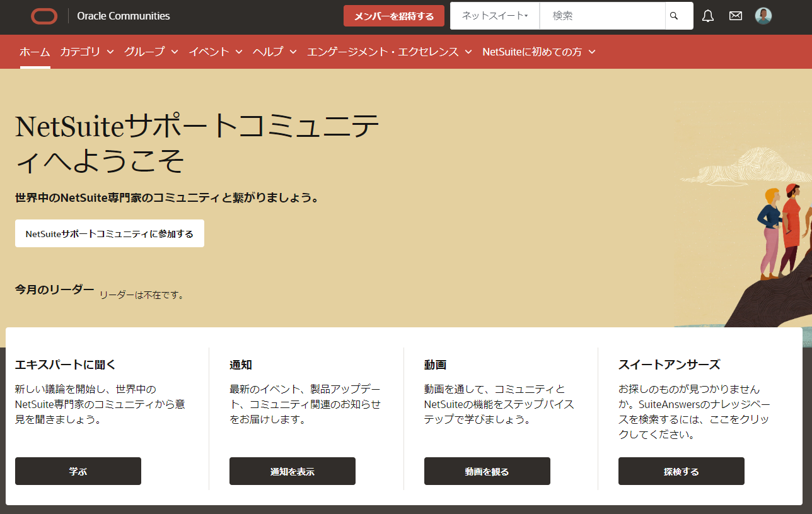Click the エキスパートに聞く heading
Viewport: 812px width, 514px height.
click(66, 365)
